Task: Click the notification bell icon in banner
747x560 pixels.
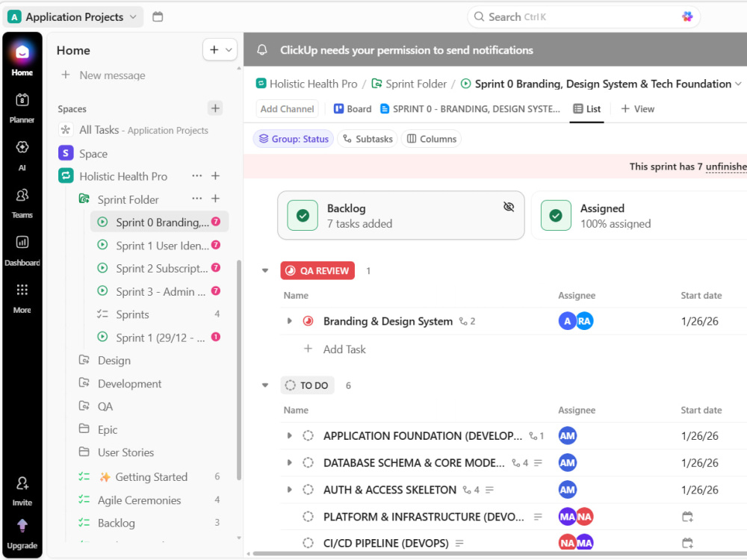Action: 262,50
